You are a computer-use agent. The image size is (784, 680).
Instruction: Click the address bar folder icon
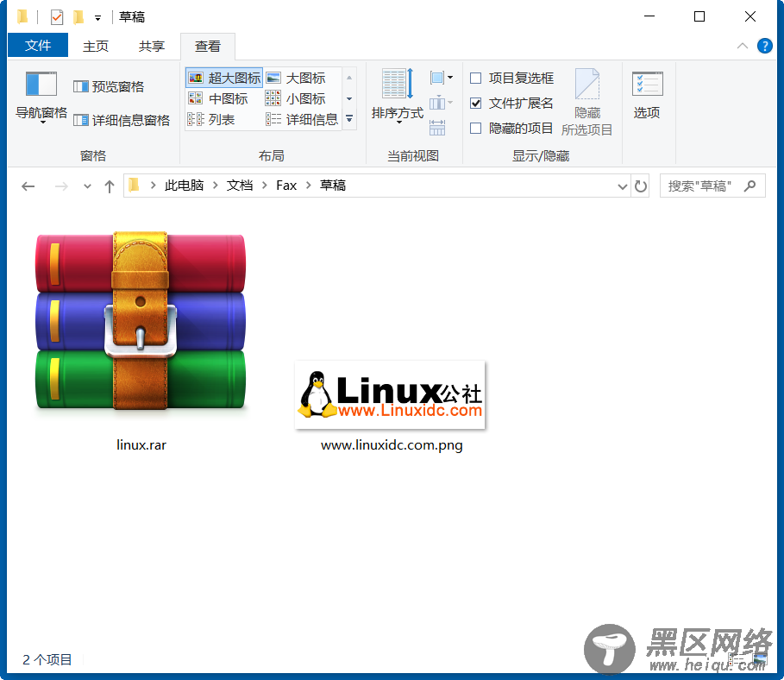click(134, 186)
